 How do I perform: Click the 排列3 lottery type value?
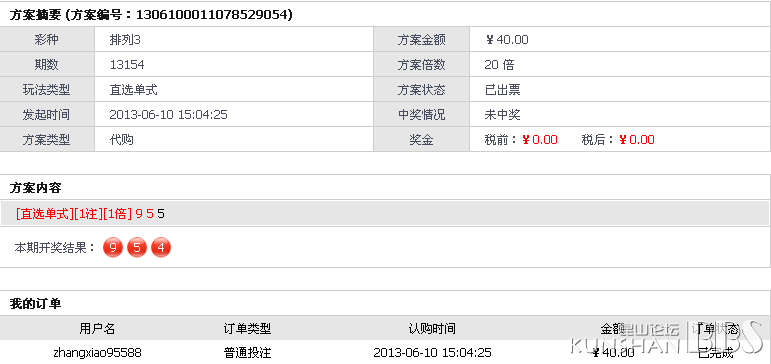[125, 40]
